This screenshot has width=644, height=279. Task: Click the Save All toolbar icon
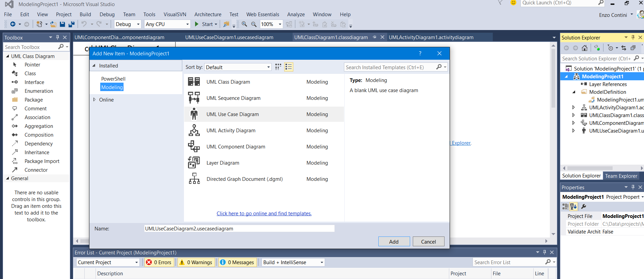coord(71,24)
